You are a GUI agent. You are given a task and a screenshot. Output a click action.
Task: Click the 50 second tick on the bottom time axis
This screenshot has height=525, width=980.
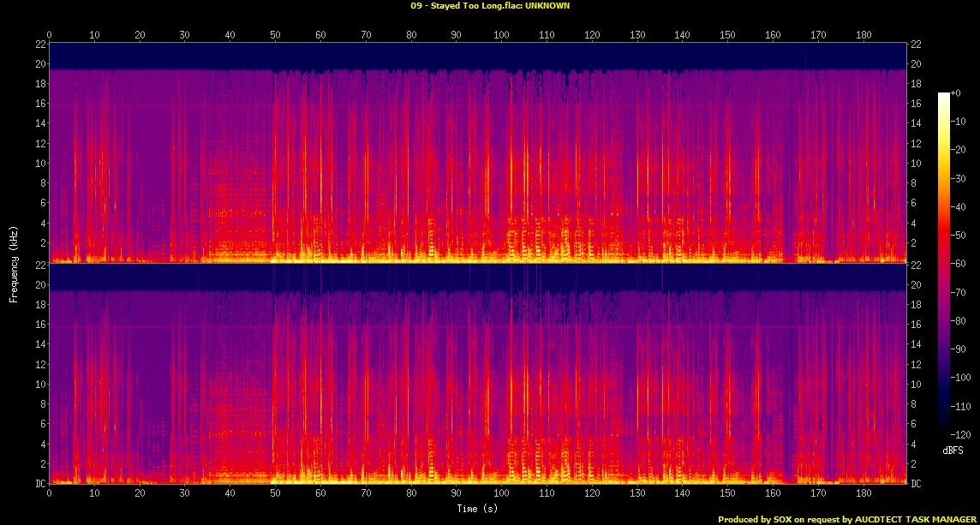pos(275,495)
